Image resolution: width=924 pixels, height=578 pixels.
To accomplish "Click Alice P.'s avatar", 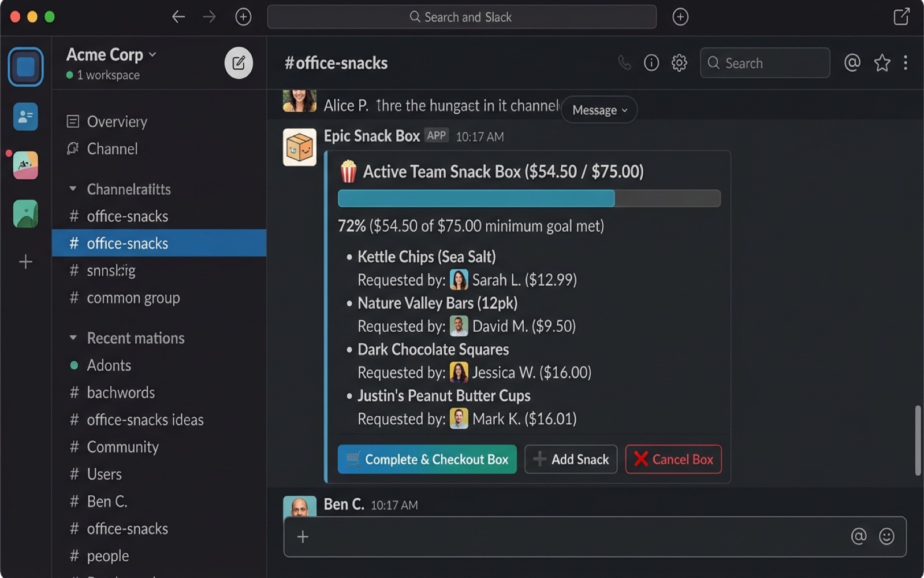I will (x=300, y=101).
